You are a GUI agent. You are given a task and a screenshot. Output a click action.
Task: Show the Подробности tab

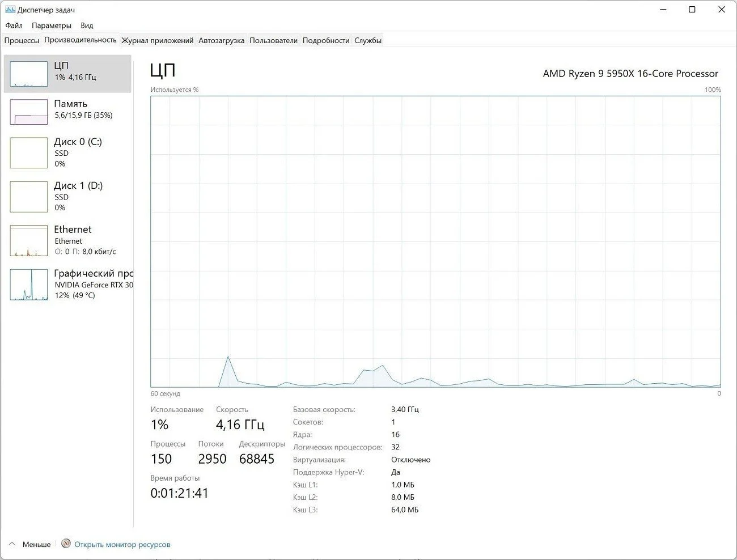[x=326, y=40]
